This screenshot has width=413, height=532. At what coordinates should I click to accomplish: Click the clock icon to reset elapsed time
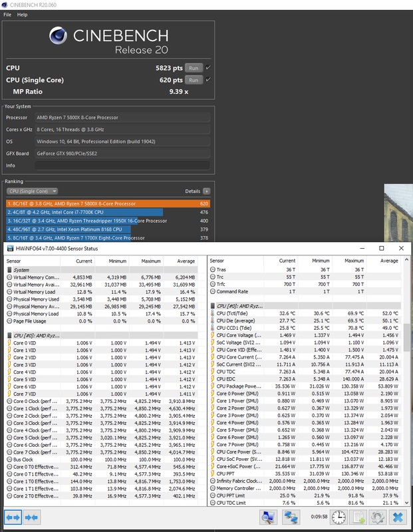pos(339,517)
